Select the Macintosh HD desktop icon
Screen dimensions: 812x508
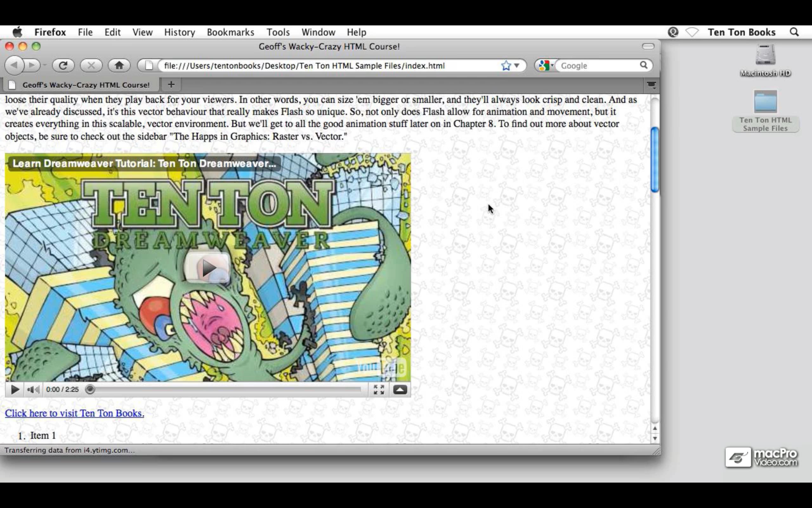765,61
